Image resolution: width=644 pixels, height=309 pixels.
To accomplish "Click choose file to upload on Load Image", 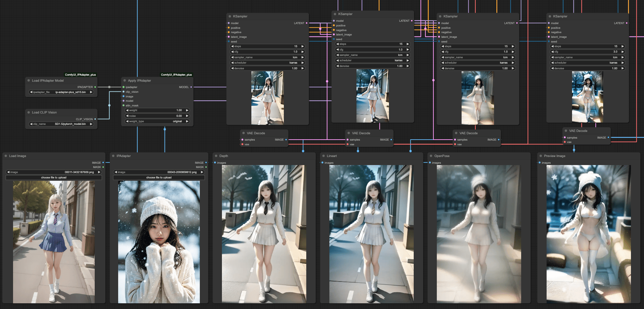I will tap(53, 177).
